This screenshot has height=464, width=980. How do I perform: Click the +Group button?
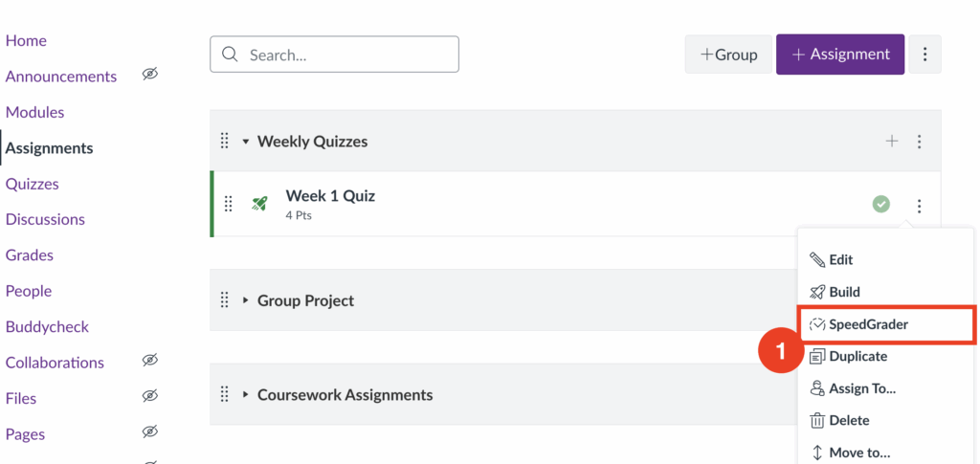point(728,55)
